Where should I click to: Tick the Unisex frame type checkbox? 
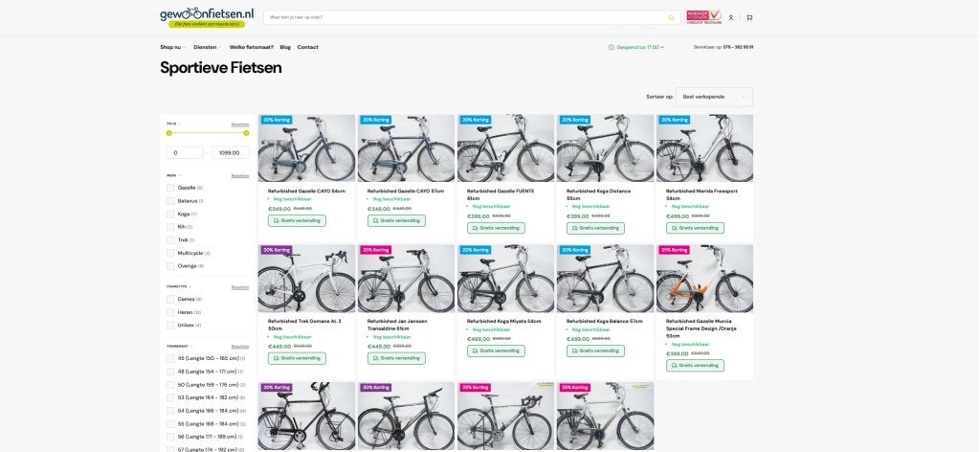(x=170, y=325)
